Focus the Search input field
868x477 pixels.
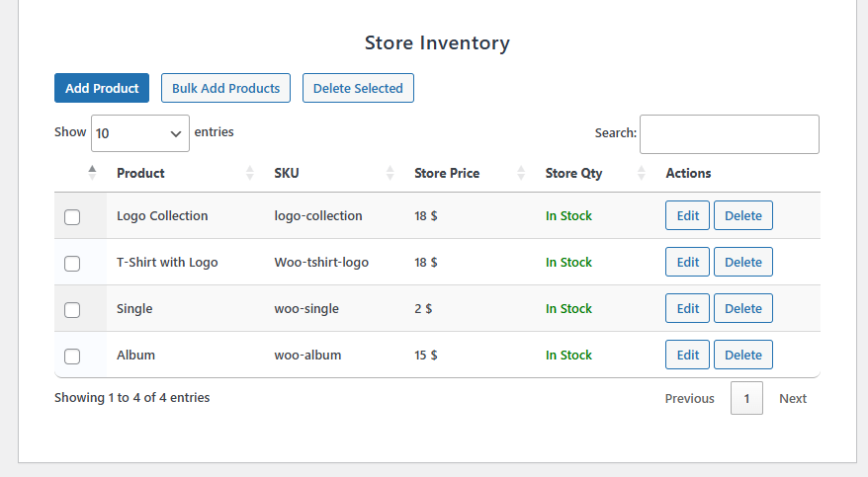pyautogui.click(x=730, y=134)
